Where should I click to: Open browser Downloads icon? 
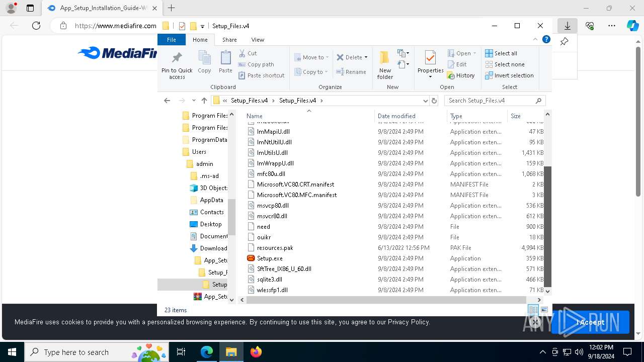click(x=567, y=26)
